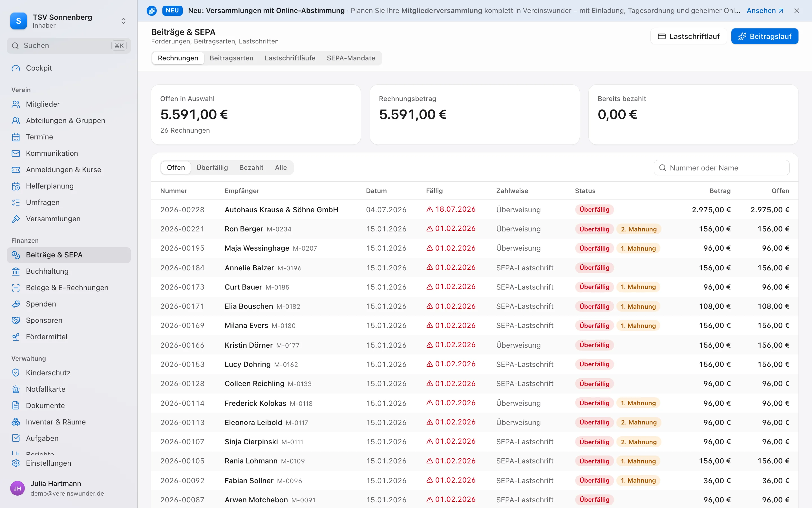812x508 pixels.
Task: Click the Umfragen checklist icon
Action: point(16,203)
